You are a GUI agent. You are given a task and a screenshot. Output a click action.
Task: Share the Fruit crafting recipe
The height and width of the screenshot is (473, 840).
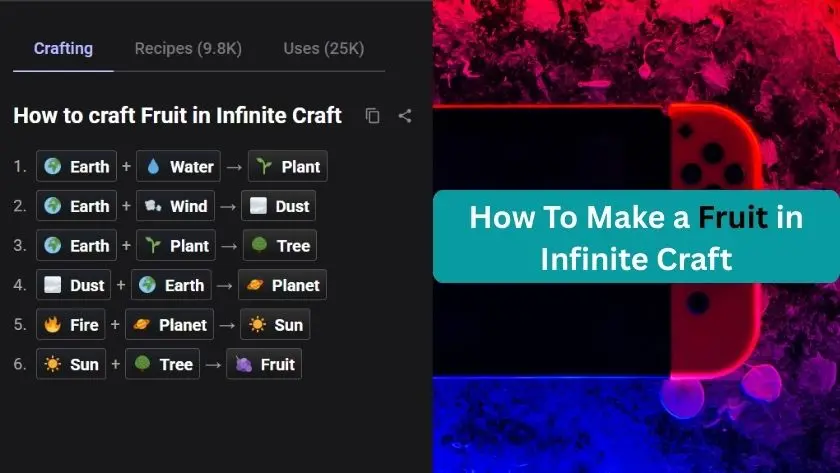click(405, 116)
